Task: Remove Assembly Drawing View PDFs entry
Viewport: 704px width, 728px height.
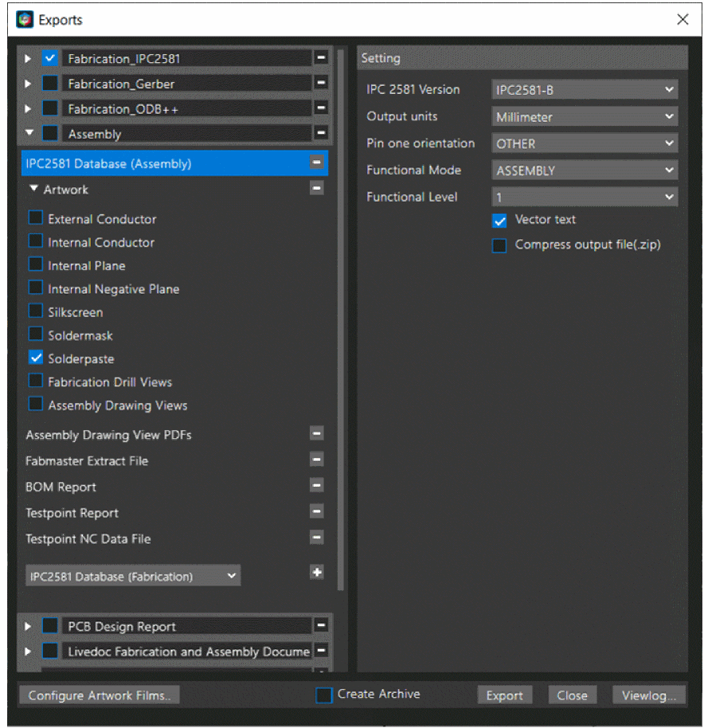Action: coord(316,433)
